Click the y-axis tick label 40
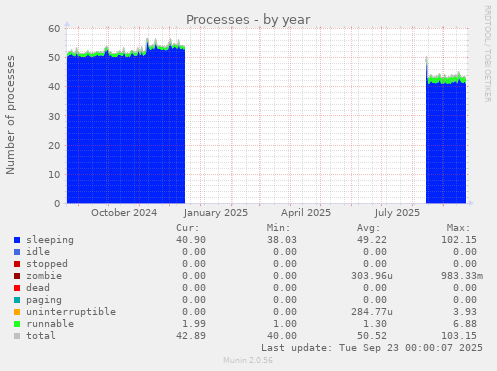Image resolution: width=497 pixels, height=371 pixels. [x=54, y=87]
